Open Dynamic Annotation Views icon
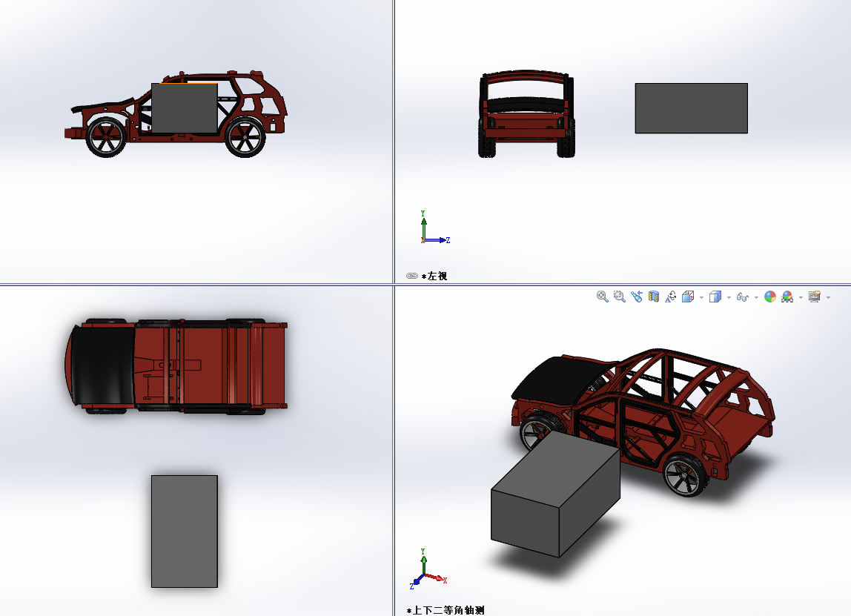851x616 pixels. [671, 297]
